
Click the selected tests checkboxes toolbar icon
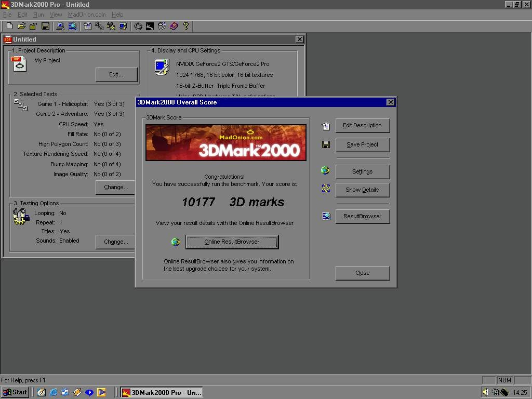coord(99,26)
